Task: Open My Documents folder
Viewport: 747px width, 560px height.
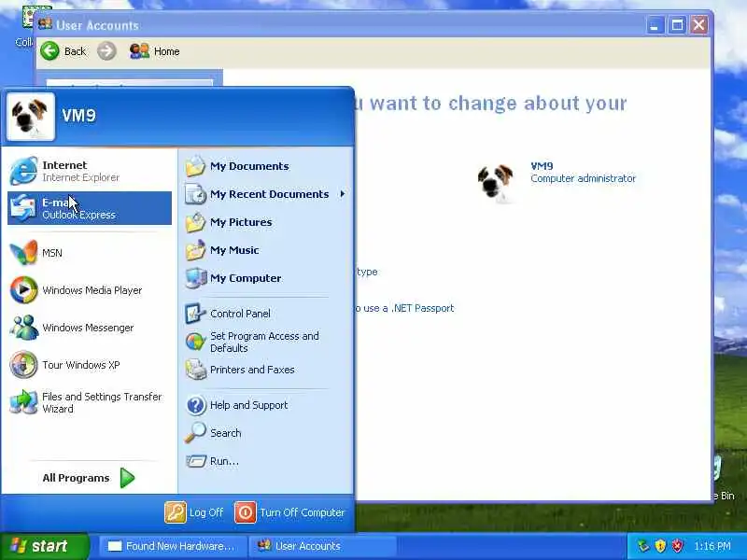Action: 266,166
